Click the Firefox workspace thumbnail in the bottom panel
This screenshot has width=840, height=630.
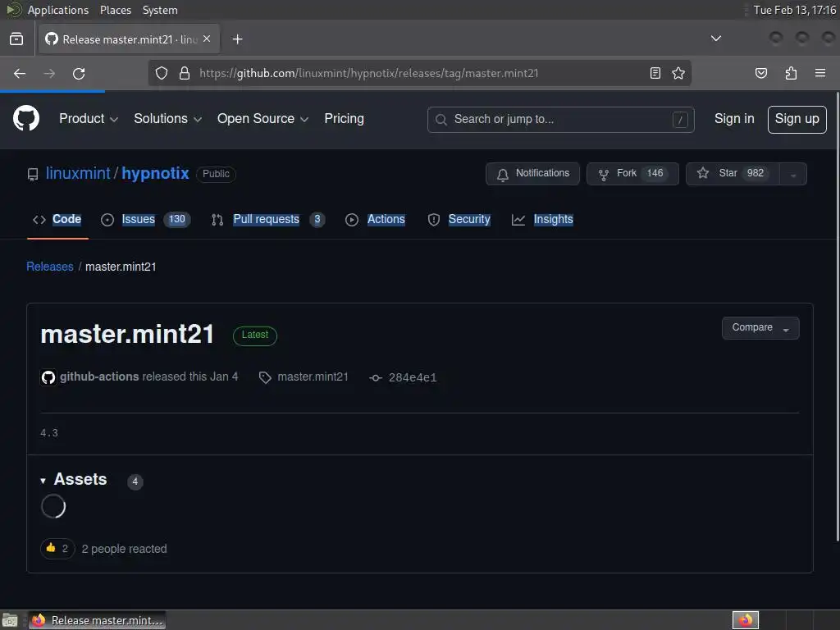point(745,620)
